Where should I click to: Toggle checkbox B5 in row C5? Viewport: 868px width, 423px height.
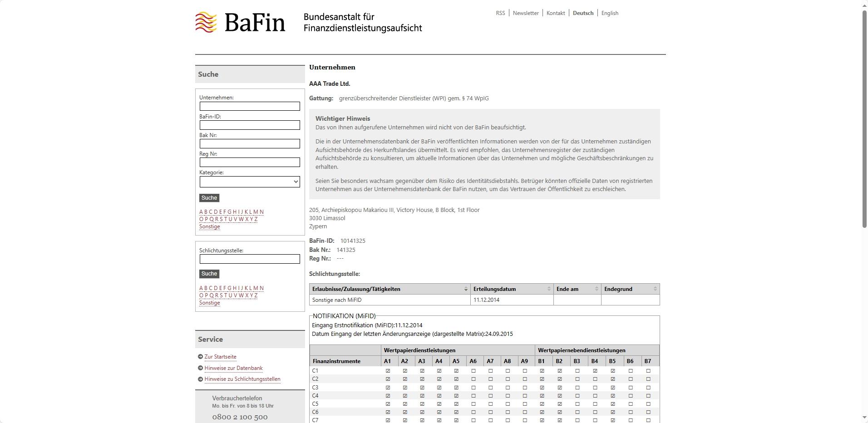(613, 404)
